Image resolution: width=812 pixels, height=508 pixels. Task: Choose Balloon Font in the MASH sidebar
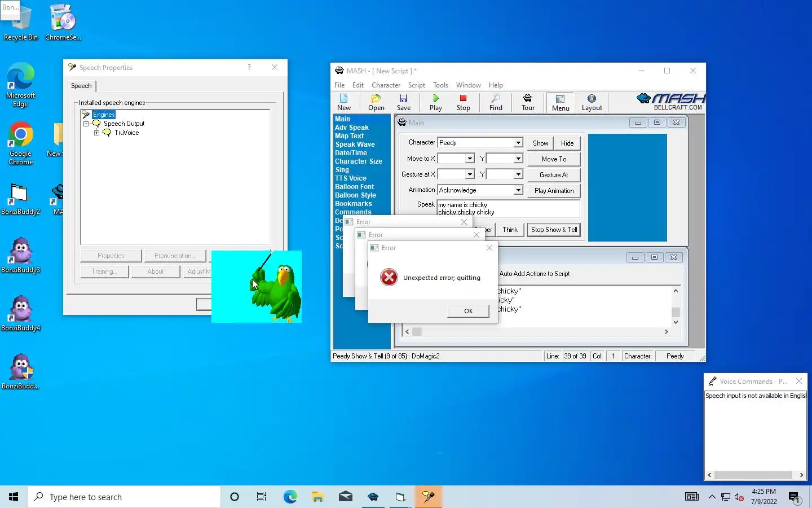point(354,187)
